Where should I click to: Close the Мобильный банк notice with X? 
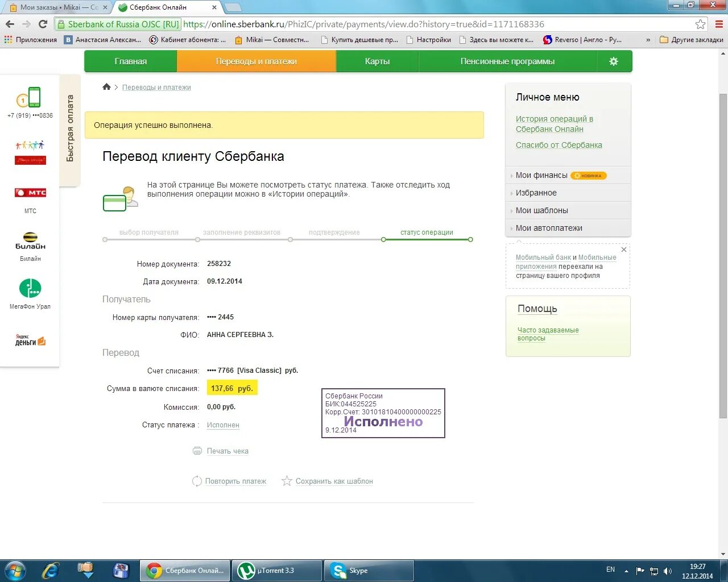tap(624, 250)
